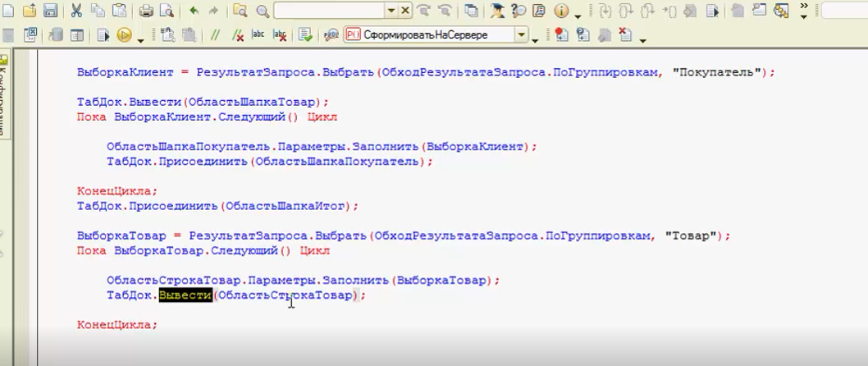Viewport: 868px width, 366px height.
Task: Toggle breakpoint with the red dot icon
Action: pyautogui.click(x=561, y=35)
